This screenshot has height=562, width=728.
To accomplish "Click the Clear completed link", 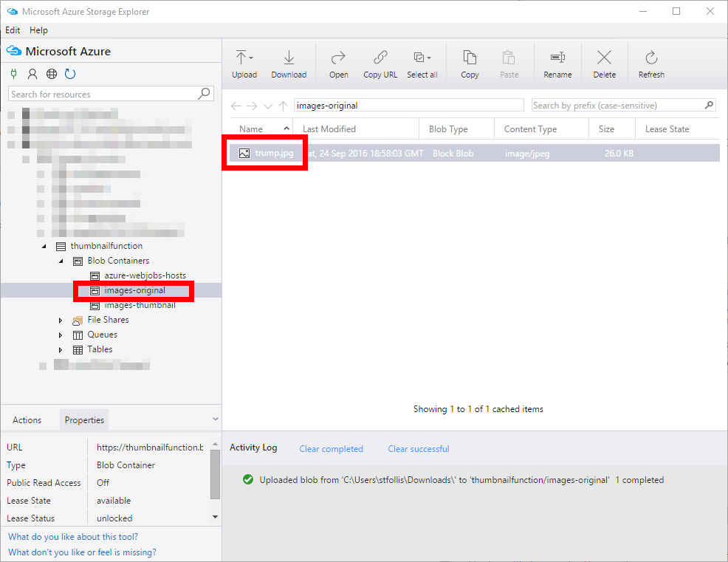I will [331, 448].
